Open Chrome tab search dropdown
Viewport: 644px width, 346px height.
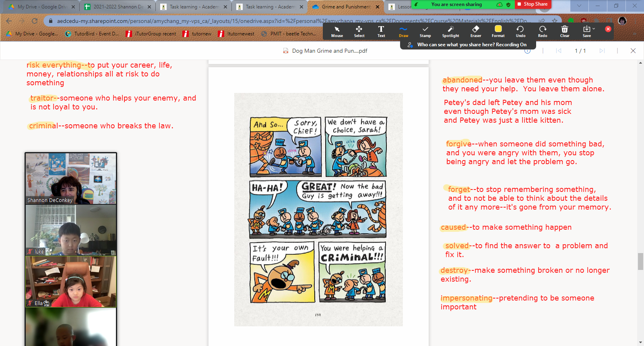click(579, 6)
